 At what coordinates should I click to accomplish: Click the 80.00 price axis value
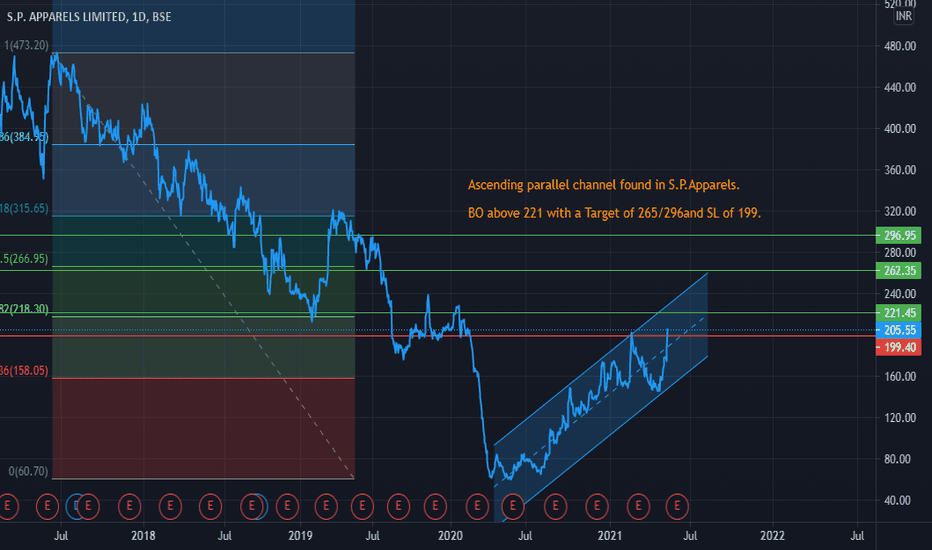tap(897, 459)
